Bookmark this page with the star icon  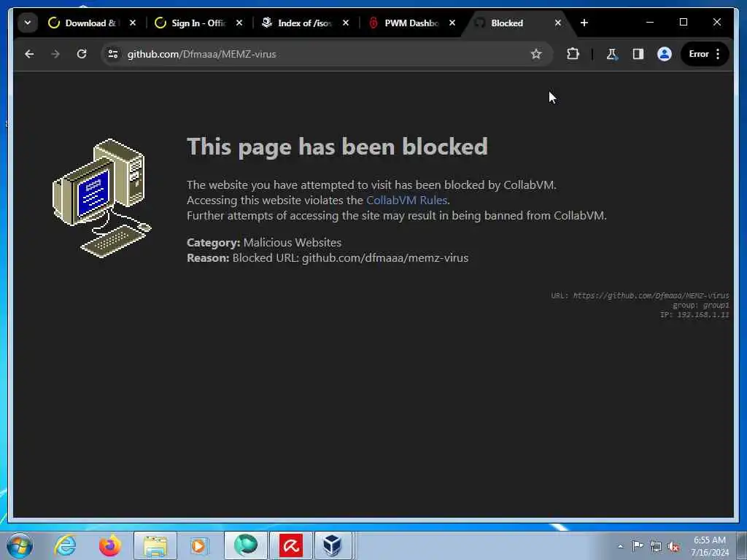click(x=536, y=54)
